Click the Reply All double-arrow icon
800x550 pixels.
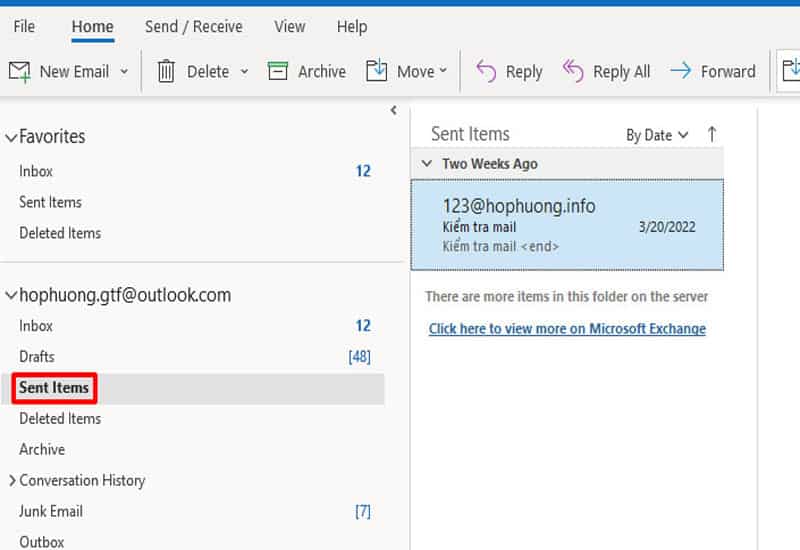[x=573, y=71]
